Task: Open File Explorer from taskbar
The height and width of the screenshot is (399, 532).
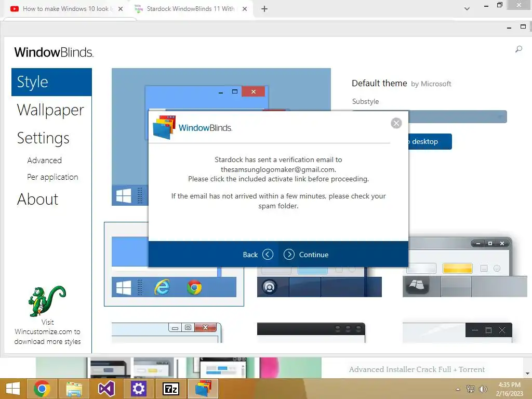Action: point(74,389)
